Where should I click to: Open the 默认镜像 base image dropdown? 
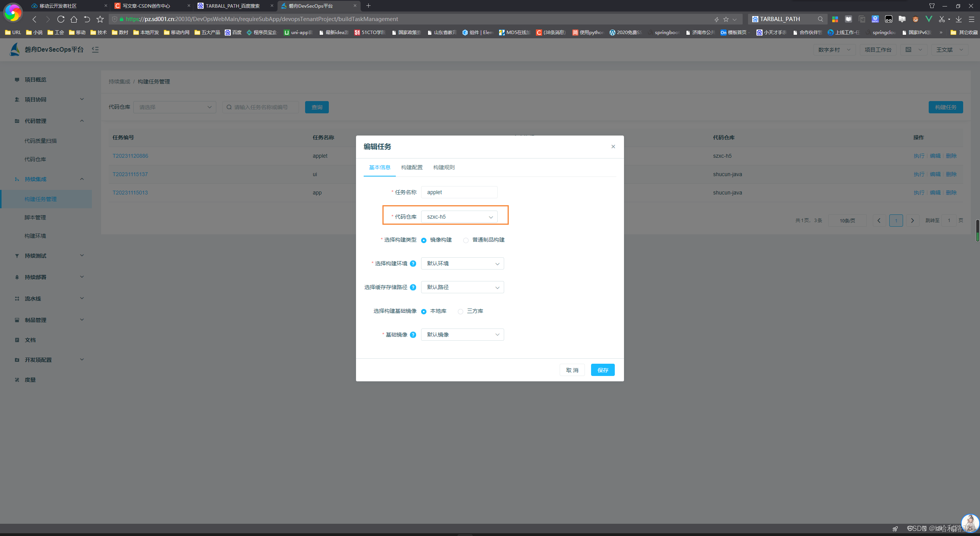pyautogui.click(x=462, y=335)
